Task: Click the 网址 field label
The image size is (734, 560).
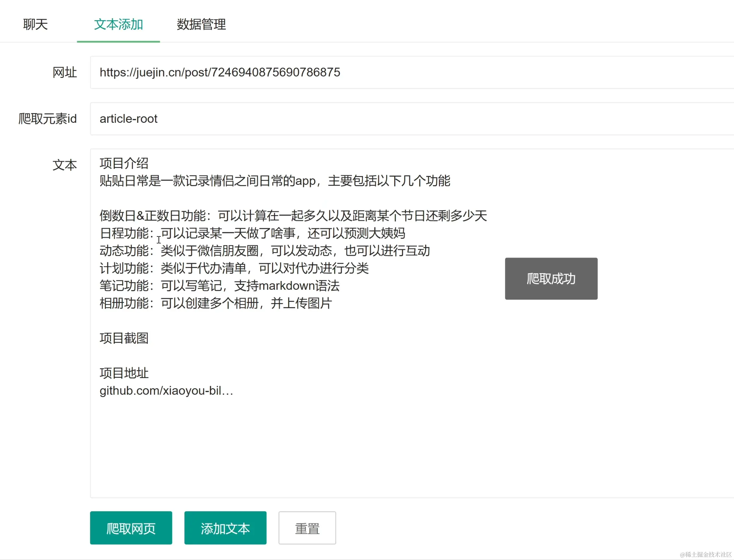Action: 65,72
